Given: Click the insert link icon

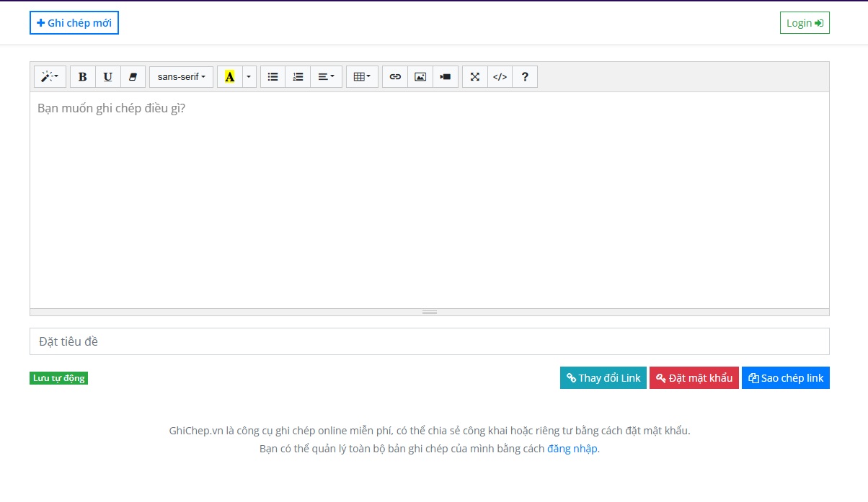Looking at the screenshot, I should (x=395, y=77).
